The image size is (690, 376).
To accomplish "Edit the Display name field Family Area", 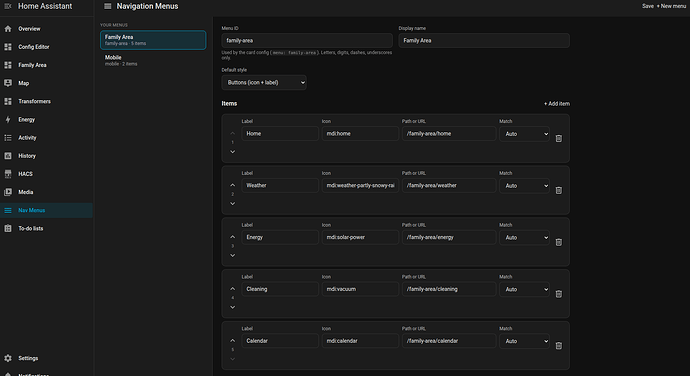I will tap(484, 41).
